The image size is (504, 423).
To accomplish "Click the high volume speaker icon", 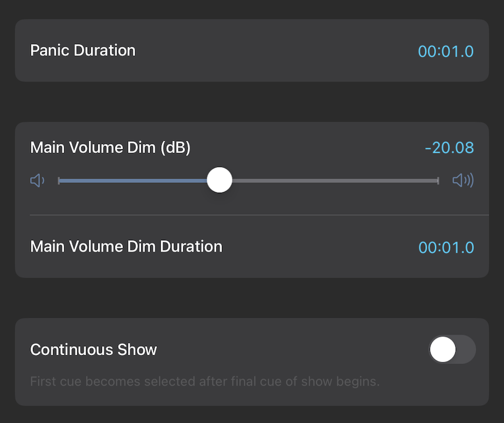I will pyautogui.click(x=463, y=181).
